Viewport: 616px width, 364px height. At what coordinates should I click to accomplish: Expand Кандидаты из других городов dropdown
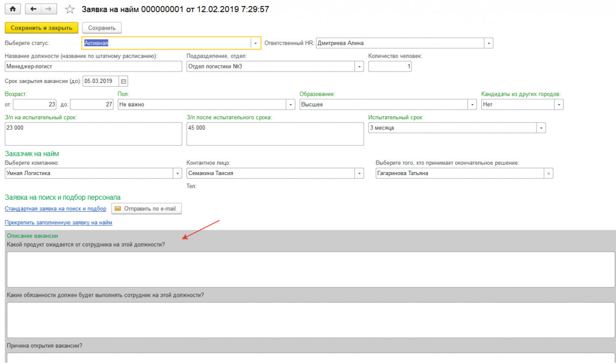click(559, 105)
